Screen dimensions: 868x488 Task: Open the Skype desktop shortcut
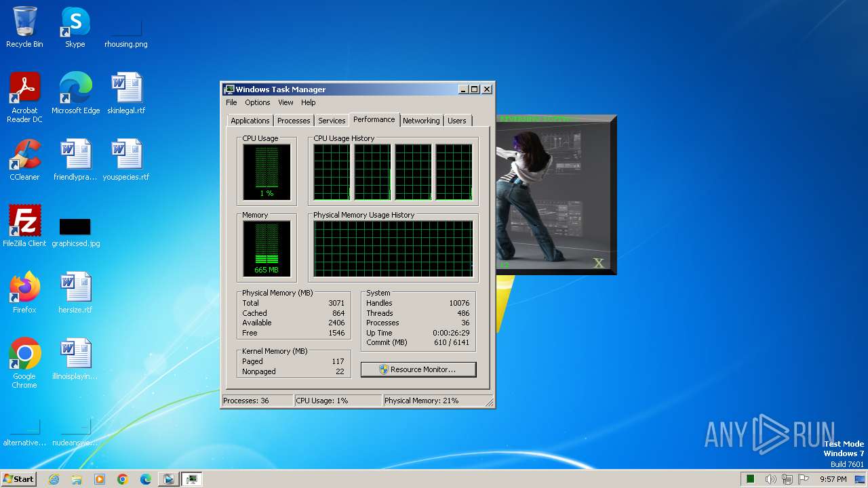tap(75, 27)
